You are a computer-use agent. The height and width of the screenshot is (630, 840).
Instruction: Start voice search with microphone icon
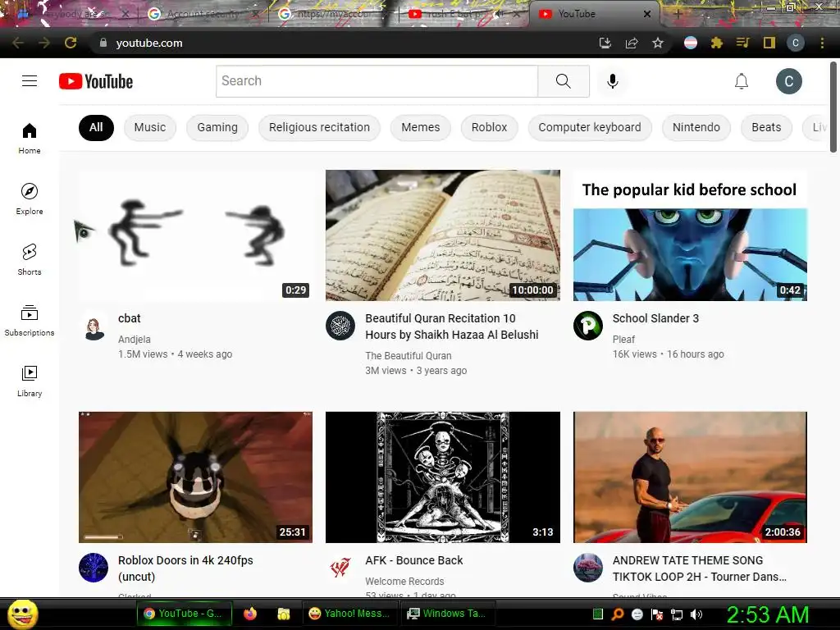612,81
